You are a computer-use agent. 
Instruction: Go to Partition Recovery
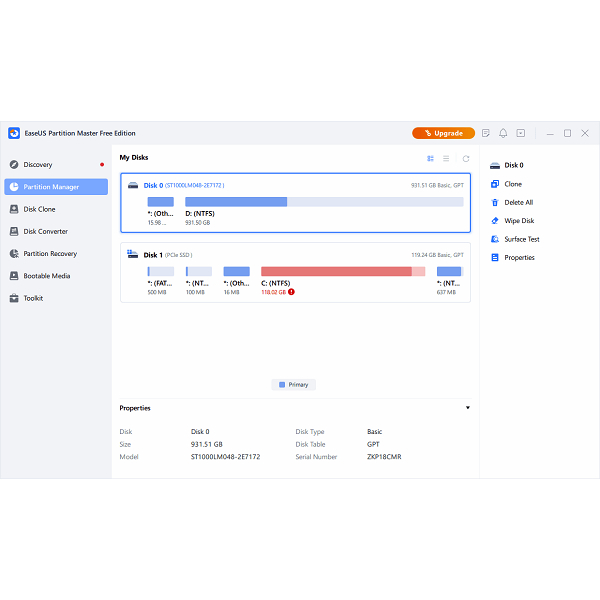56,253
